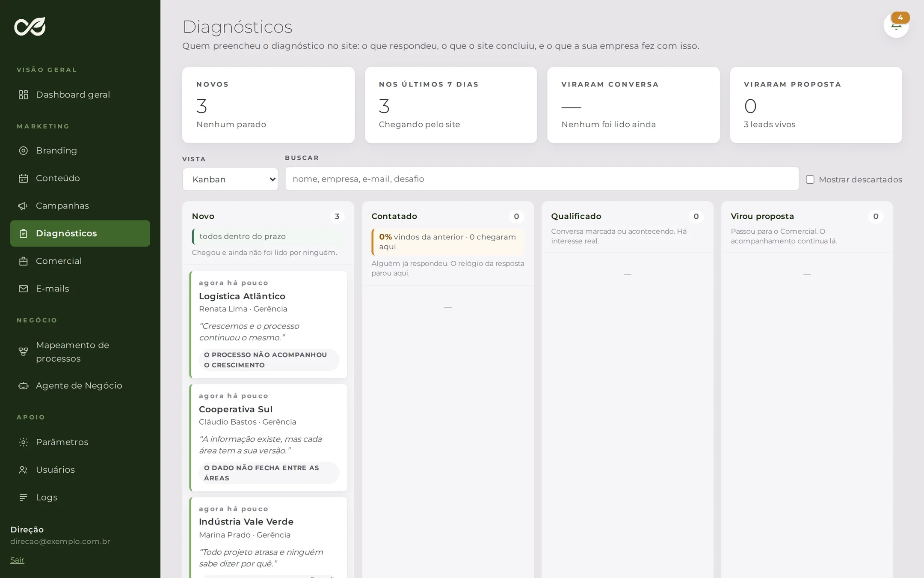Select Diagnósticos in the sidebar

tap(80, 233)
